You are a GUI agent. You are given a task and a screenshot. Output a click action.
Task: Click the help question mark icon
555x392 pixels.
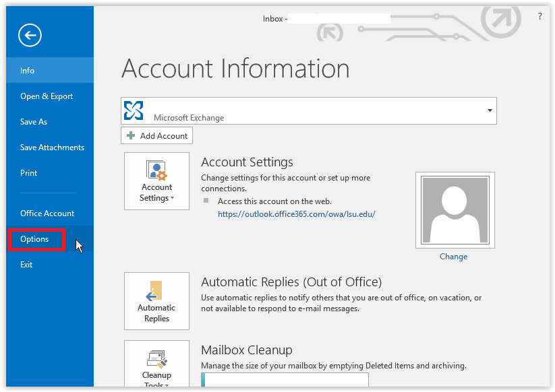coord(539,16)
